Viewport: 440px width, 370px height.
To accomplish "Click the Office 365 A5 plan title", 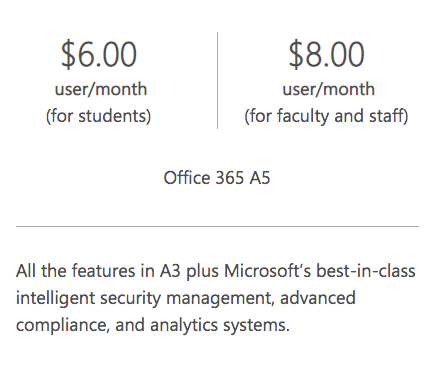I will click(217, 178).
